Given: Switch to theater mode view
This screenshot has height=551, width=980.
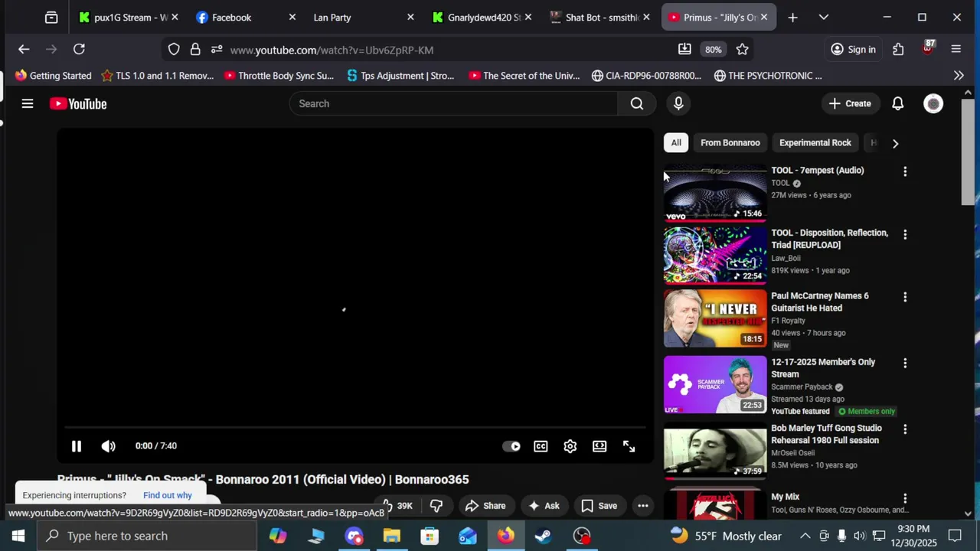Looking at the screenshot, I should (599, 446).
